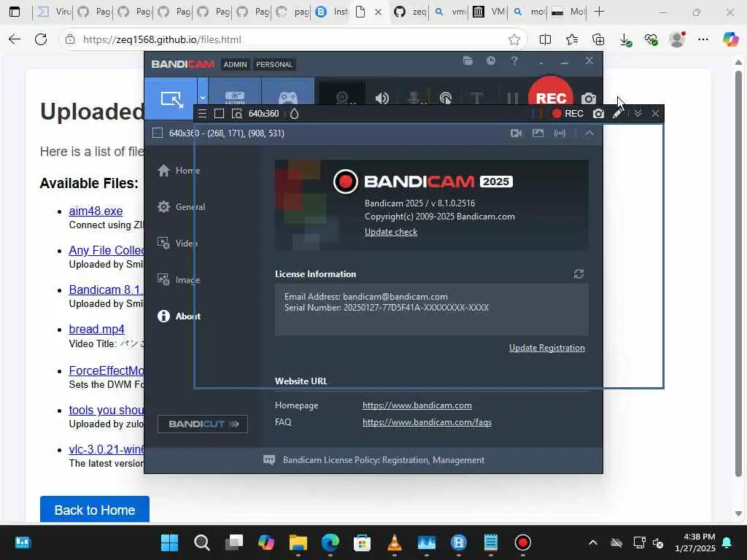Image resolution: width=747 pixels, height=560 pixels.
Task: Open bread.mp4 link on the webpage
Action: pyautogui.click(x=97, y=329)
